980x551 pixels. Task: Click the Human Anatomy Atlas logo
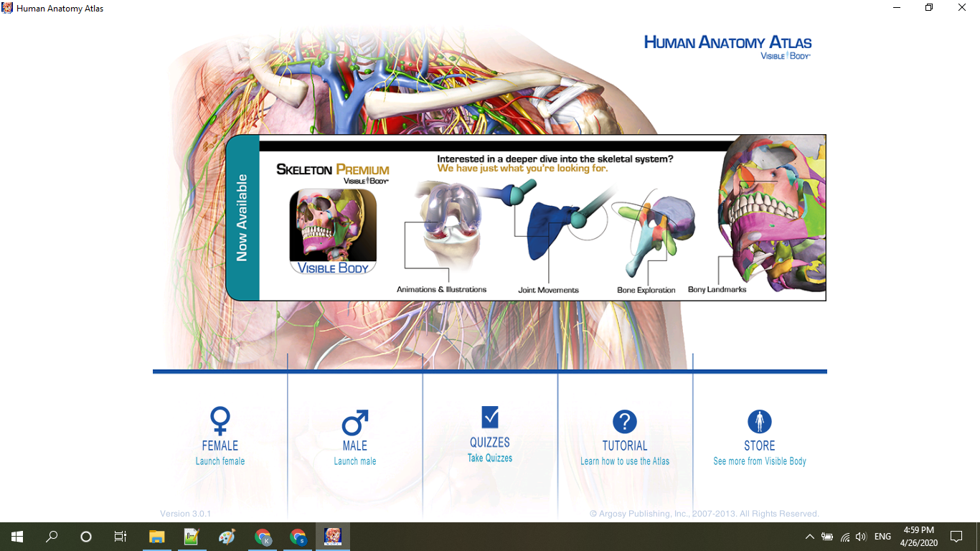coord(727,46)
